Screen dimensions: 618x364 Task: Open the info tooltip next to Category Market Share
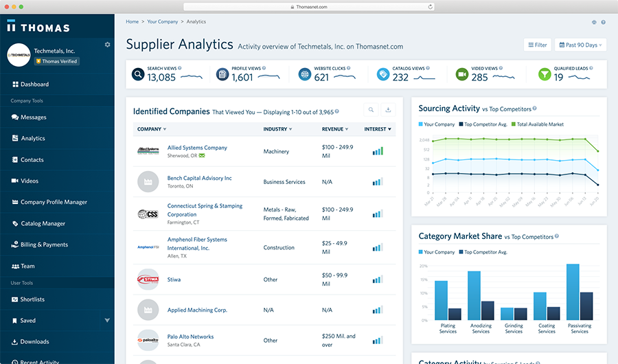click(557, 236)
